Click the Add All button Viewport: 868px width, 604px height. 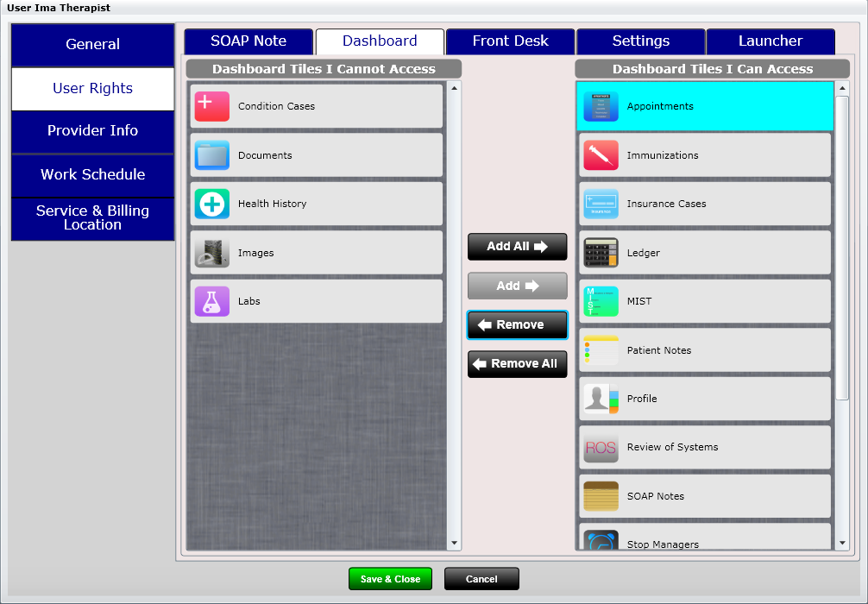(x=517, y=247)
